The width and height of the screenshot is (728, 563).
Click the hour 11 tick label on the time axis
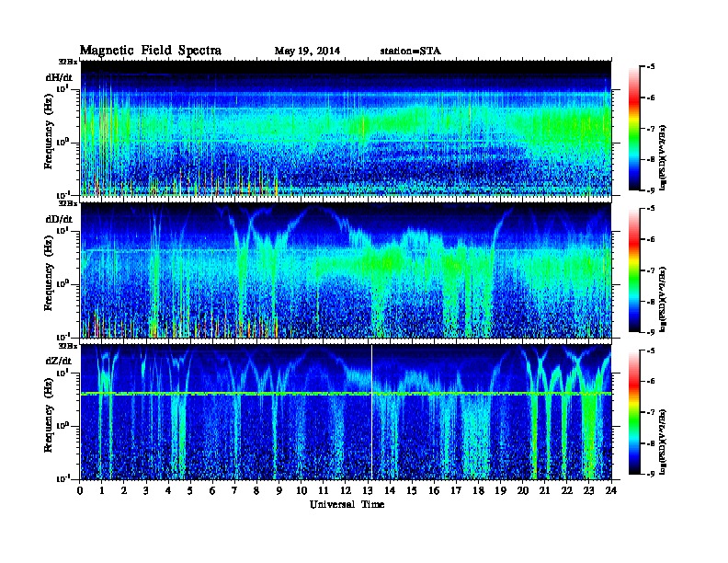point(324,490)
